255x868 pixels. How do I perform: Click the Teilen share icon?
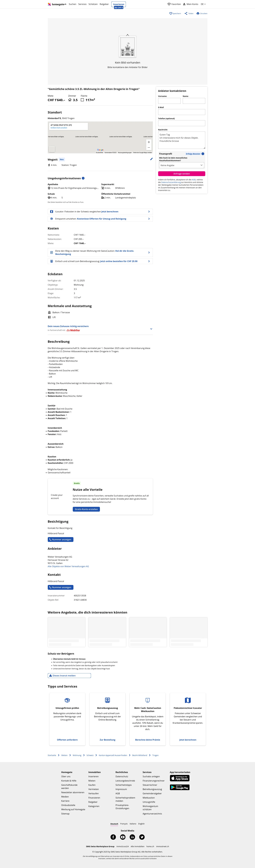click(186, 13)
